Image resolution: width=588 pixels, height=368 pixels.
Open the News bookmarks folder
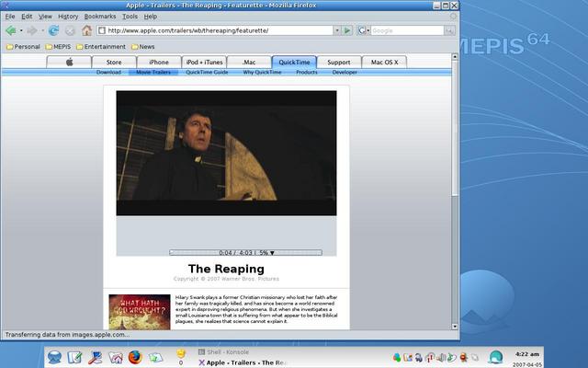[143, 47]
